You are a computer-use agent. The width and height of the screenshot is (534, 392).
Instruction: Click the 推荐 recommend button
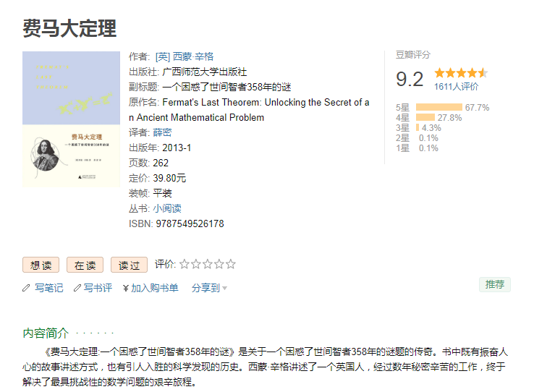(495, 284)
